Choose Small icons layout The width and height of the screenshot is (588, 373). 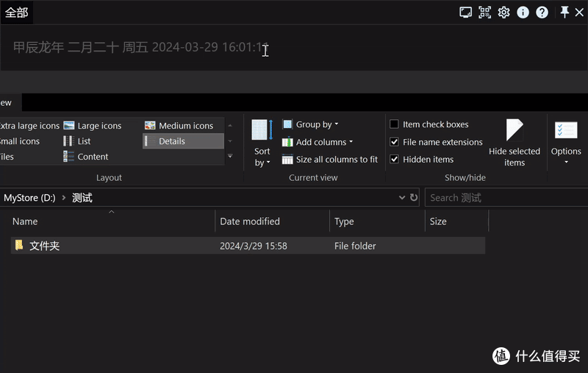tap(20, 141)
